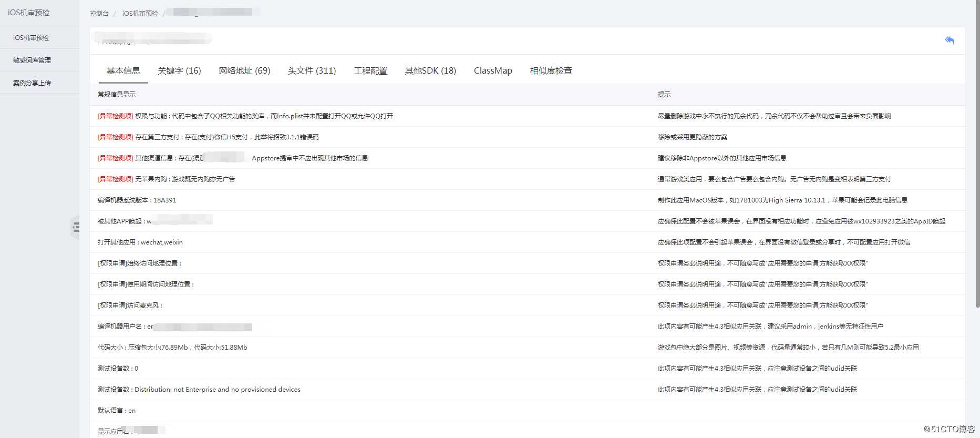Select the 编译机器系统版本：18A391 row
Image resolution: width=980 pixels, height=438 pixels.
(527, 200)
